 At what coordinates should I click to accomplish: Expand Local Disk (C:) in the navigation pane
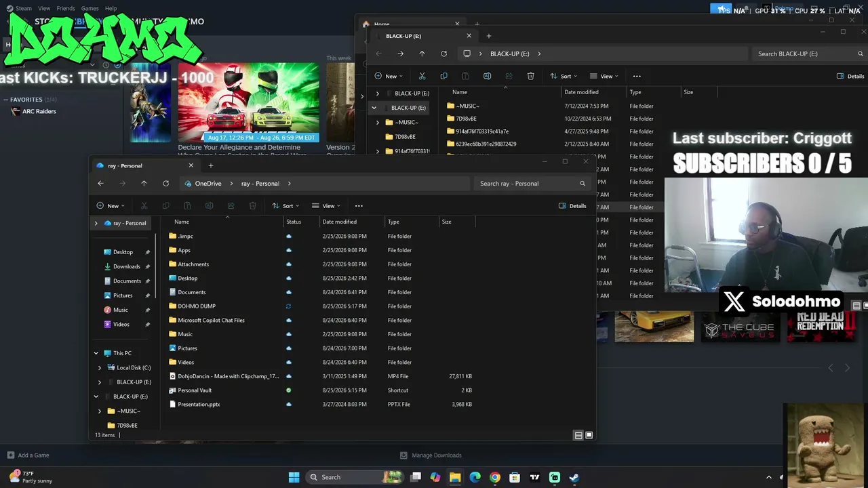pos(100,368)
